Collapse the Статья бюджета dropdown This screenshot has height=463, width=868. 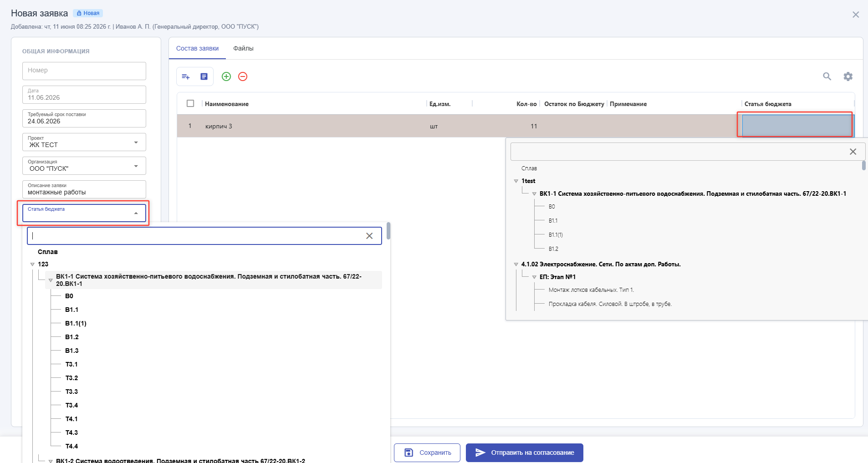click(136, 213)
